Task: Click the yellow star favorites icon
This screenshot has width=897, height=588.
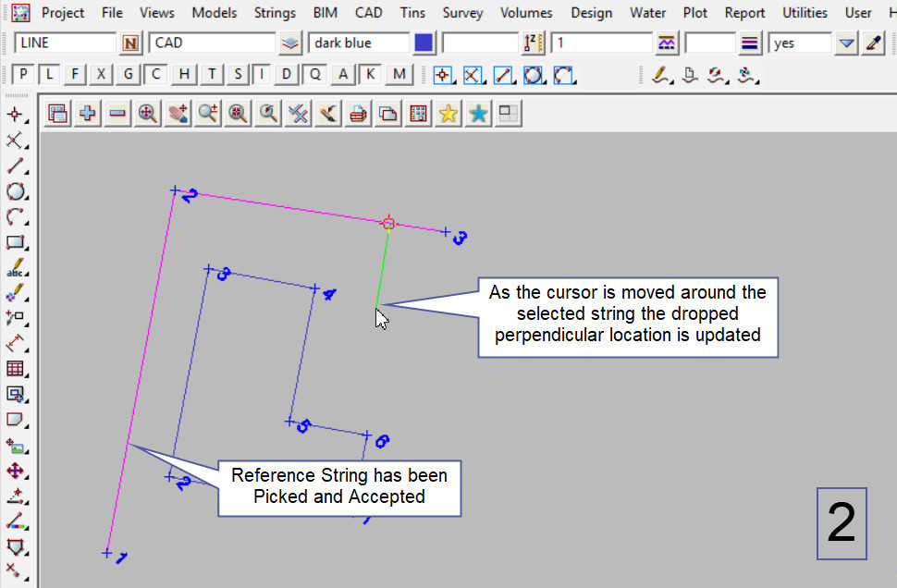Action: pos(448,114)
